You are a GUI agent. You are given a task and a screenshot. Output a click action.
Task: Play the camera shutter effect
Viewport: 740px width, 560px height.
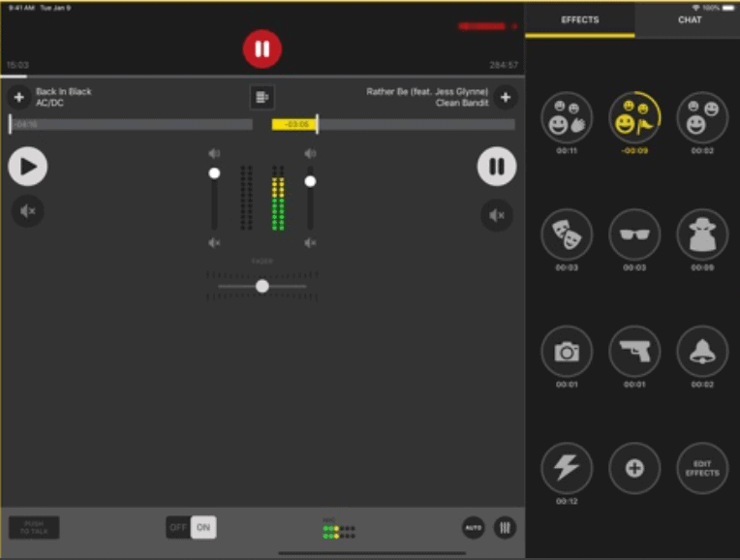click(x=567, y=351)
